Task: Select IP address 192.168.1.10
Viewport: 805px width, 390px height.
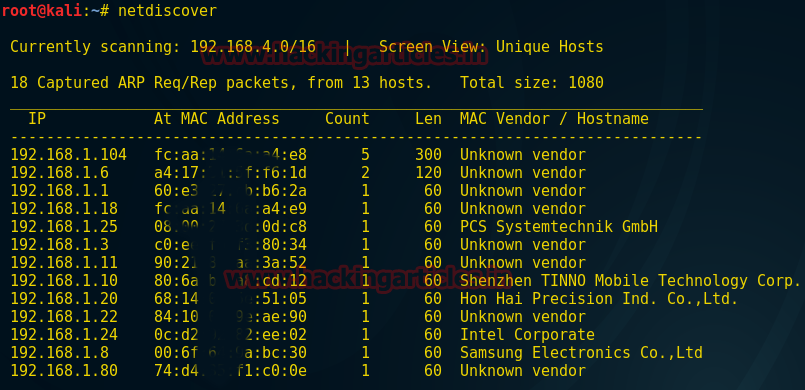Action: coord(64,281)
